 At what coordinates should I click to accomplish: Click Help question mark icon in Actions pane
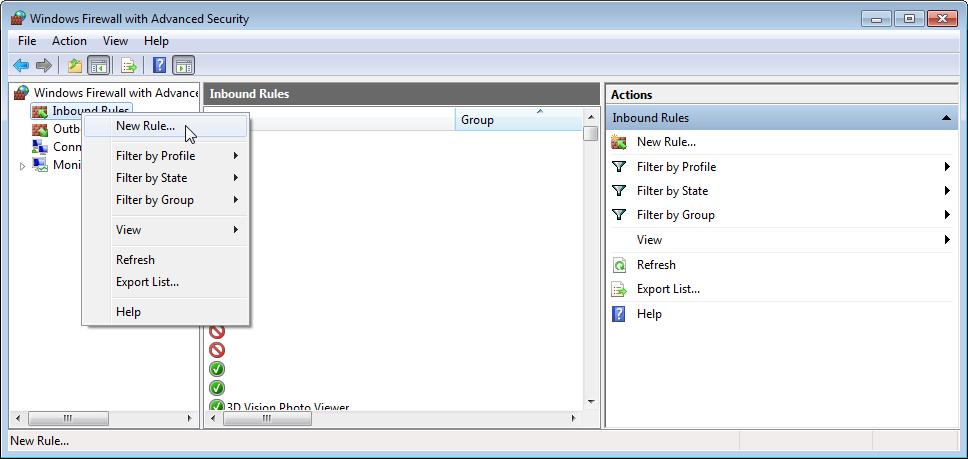click(x=619, y=313)
